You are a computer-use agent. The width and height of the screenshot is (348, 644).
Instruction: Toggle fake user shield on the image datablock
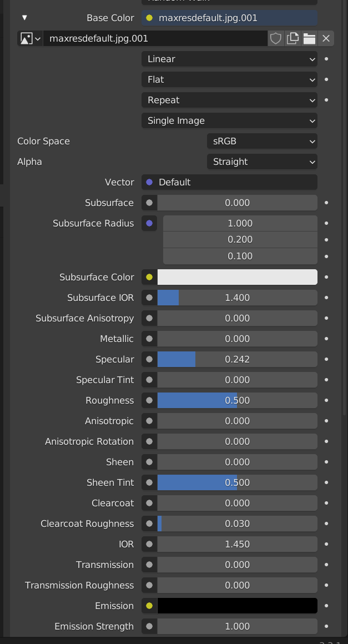click(x=276, y=38)
